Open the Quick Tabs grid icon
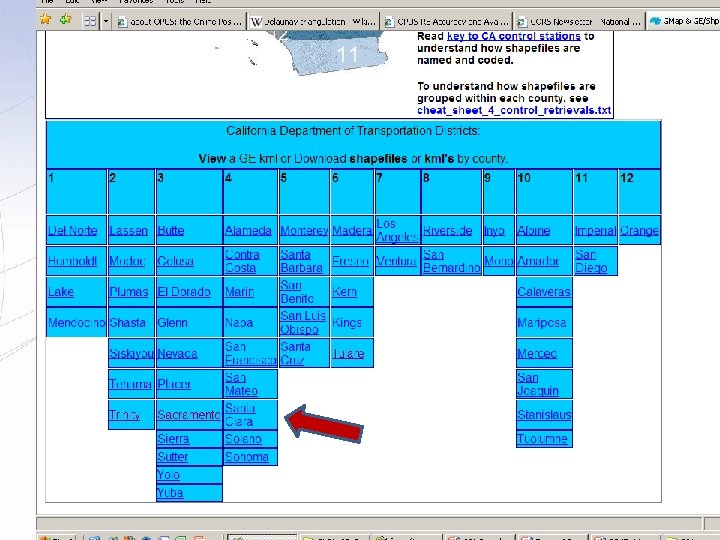 pyautogui.click(x=90, y=21)
